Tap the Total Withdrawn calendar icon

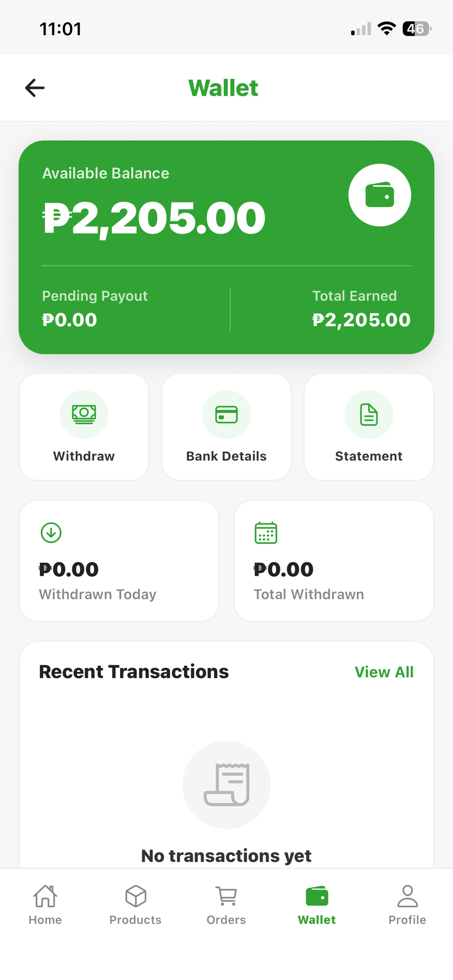click(x=266, y=533)
